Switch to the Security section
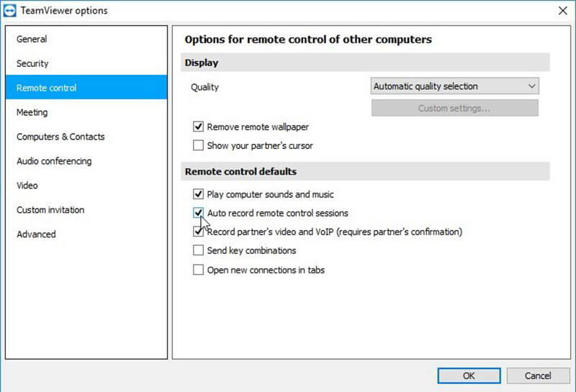576x392 pixels. [x=32, y=63]
